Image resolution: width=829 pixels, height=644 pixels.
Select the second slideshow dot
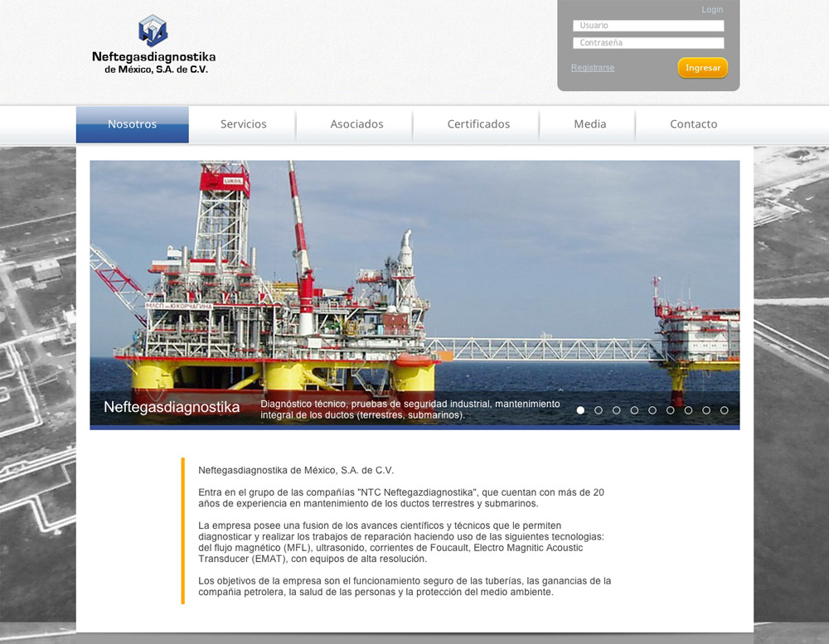click(x=599, y=410)
